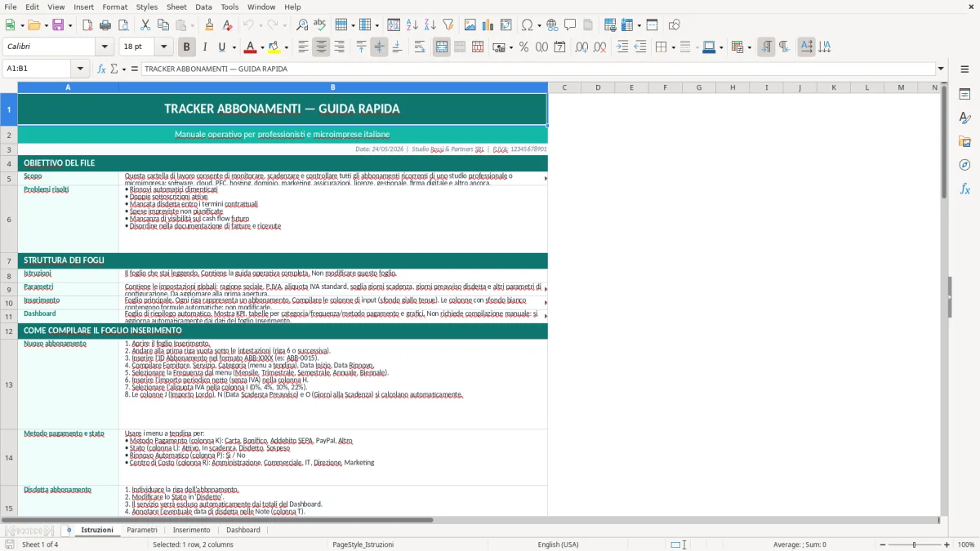Select row 13 header
The height and width of the screenshot is (551, 980).
point(9,384)
